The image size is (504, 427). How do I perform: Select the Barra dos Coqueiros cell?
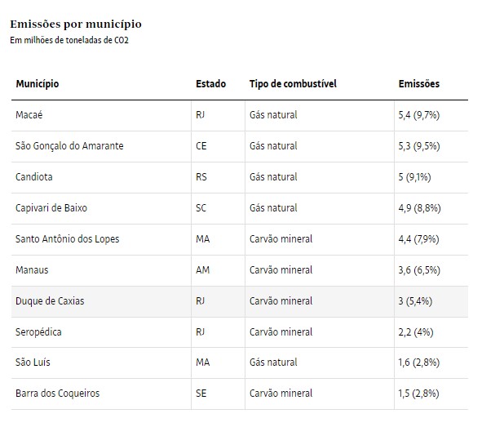pos(57,394)
